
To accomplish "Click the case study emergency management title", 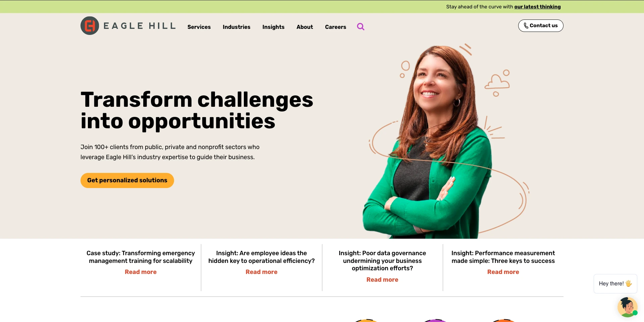I will 141,257.
